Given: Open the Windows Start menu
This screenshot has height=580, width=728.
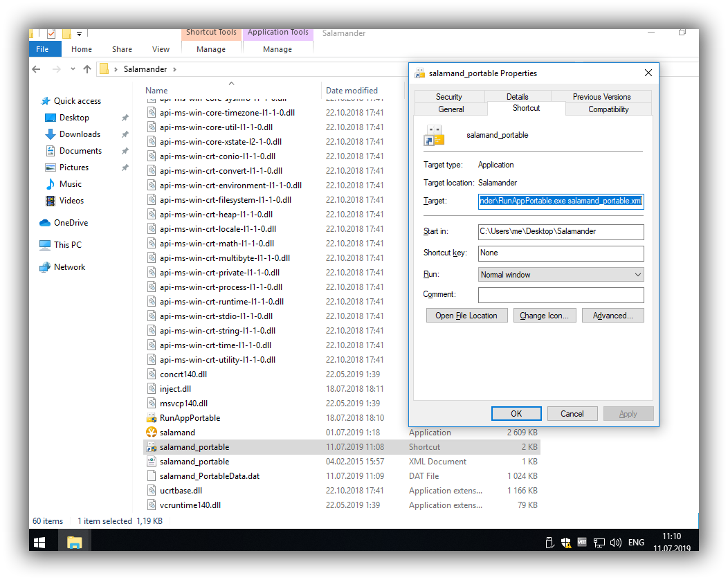Looking at the screenshot, I should (x=40, y=543).
